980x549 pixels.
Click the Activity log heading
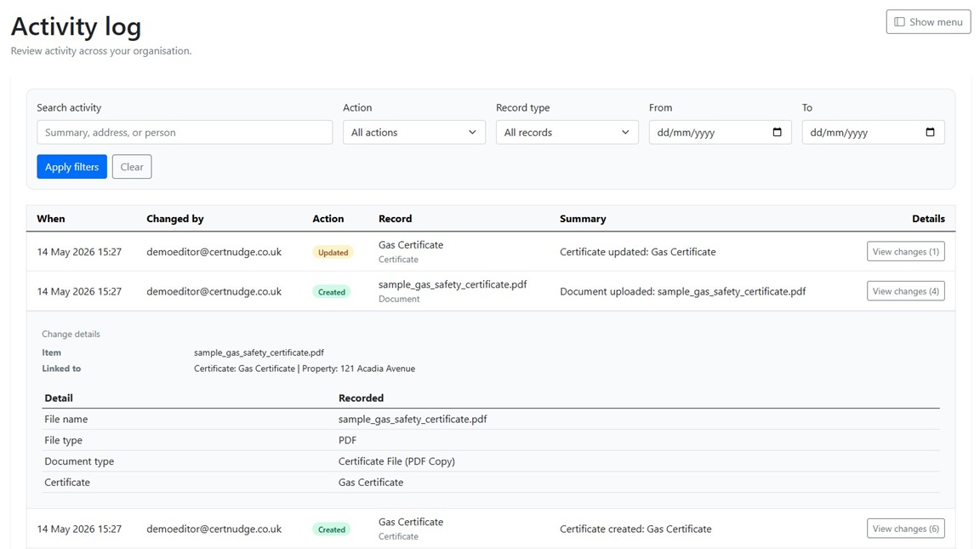[76, 27]
